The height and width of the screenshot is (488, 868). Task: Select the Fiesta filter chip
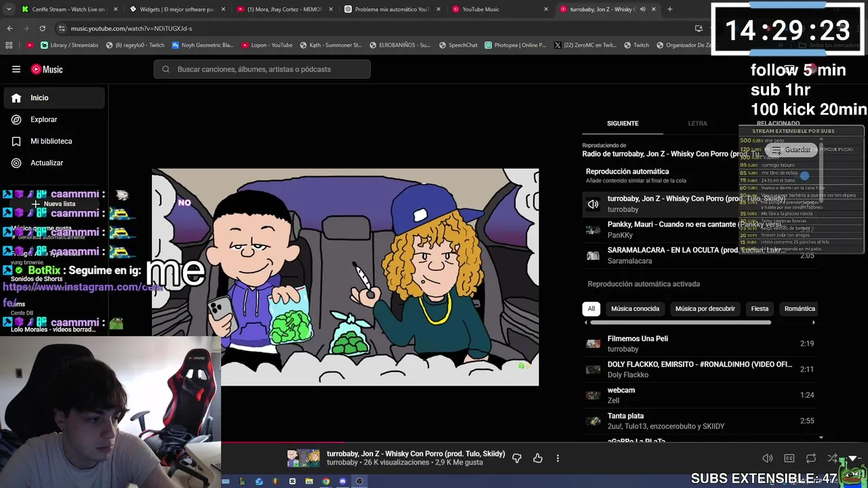[759, 308]
